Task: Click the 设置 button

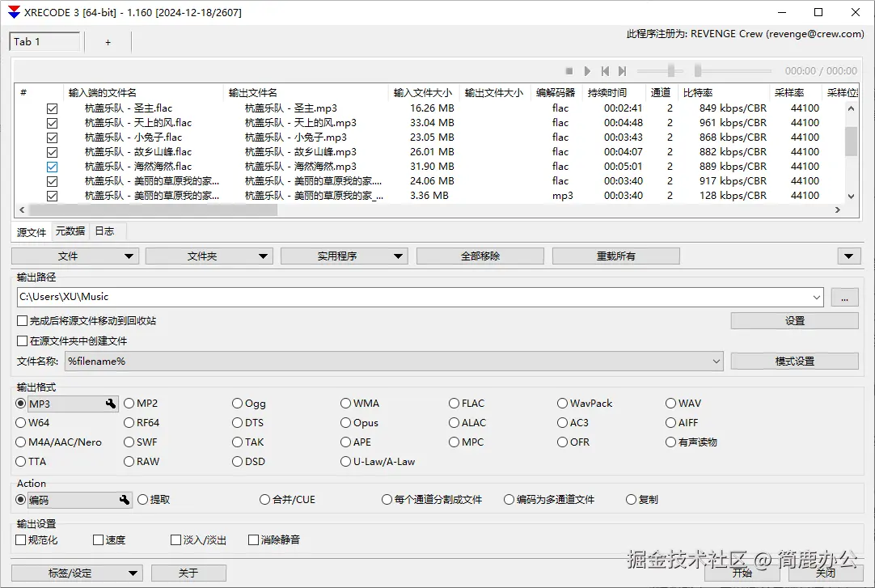Action: [x=795, y=321]
